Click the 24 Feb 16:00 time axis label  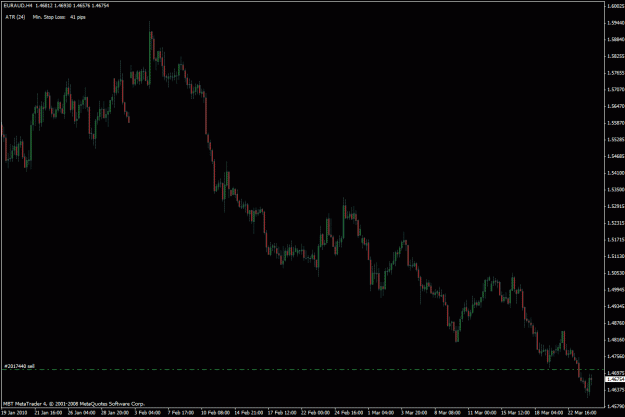pos(348,413)
